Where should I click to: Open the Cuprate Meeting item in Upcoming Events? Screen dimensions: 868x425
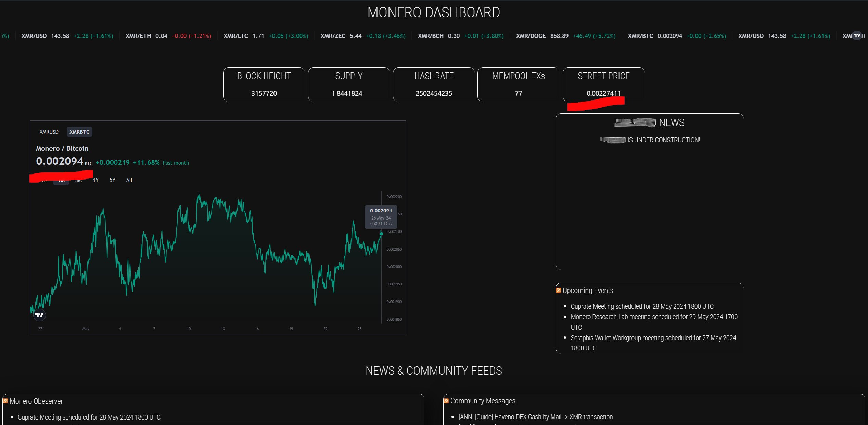point(642,306)
